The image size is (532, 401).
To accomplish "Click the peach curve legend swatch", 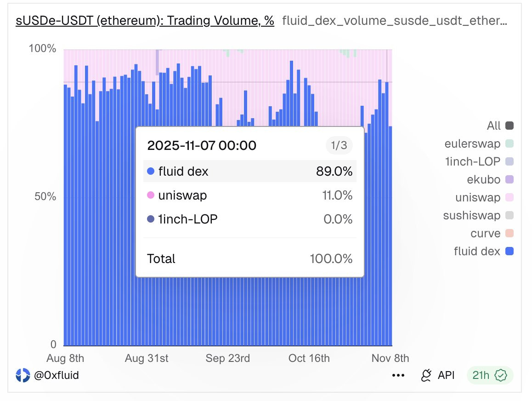I will [x=509, y=233].
